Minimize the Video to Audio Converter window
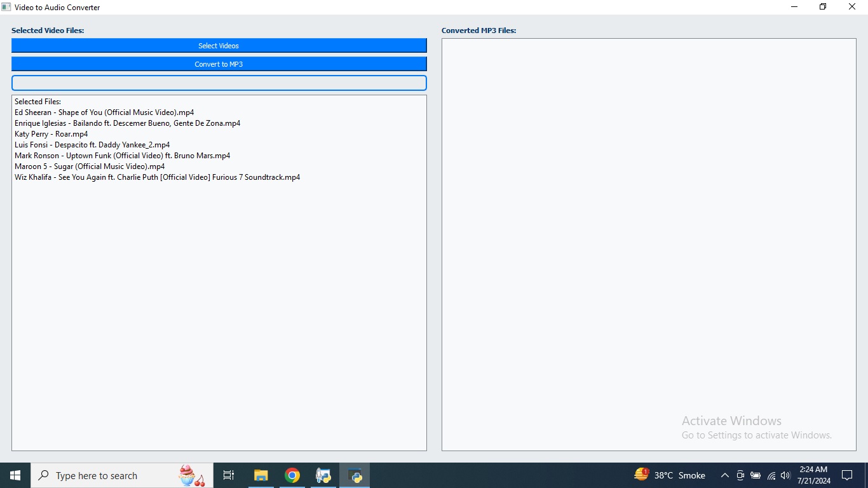This screenshot has height=488, width=868. (x=794, y=7)
